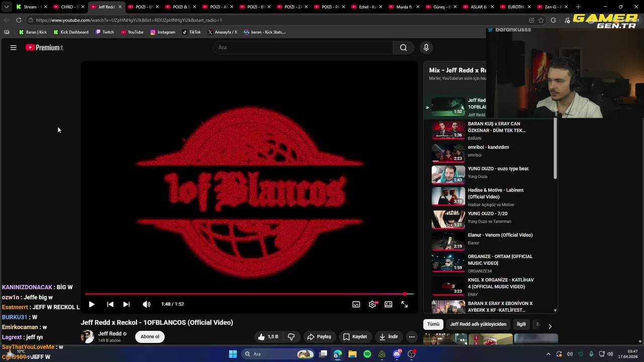
Task: Click the YouTube search input field
Action: point(303,47)
